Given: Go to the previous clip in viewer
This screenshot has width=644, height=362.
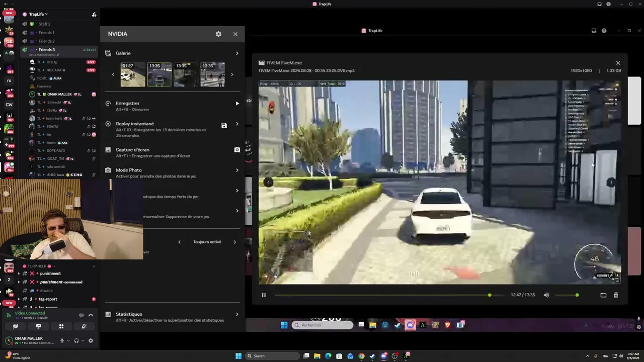Looking at the screenshot, I should click(268, 183).
